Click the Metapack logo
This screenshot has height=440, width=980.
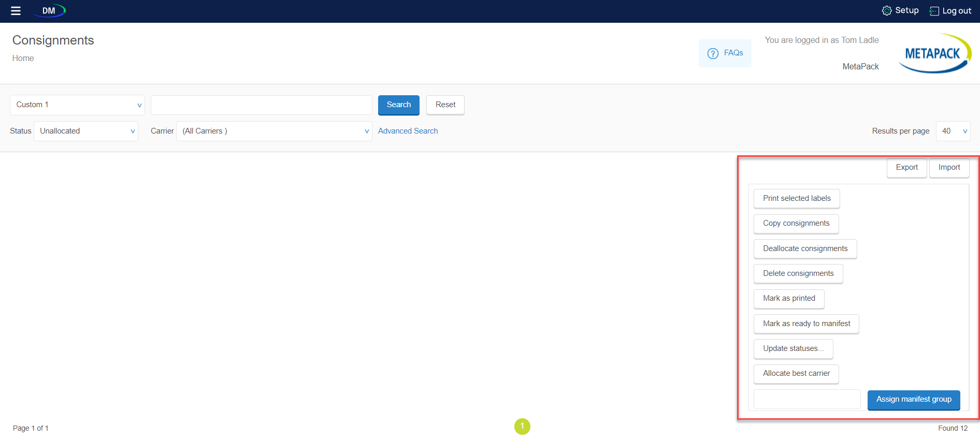pyautogui.click(x=934, y=53)
